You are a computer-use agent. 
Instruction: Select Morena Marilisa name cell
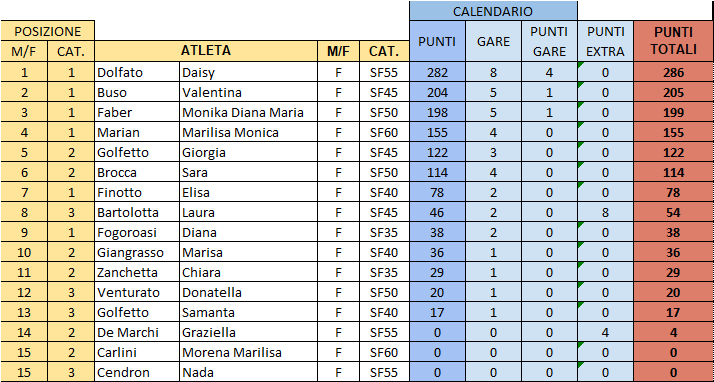click(249, 352)
